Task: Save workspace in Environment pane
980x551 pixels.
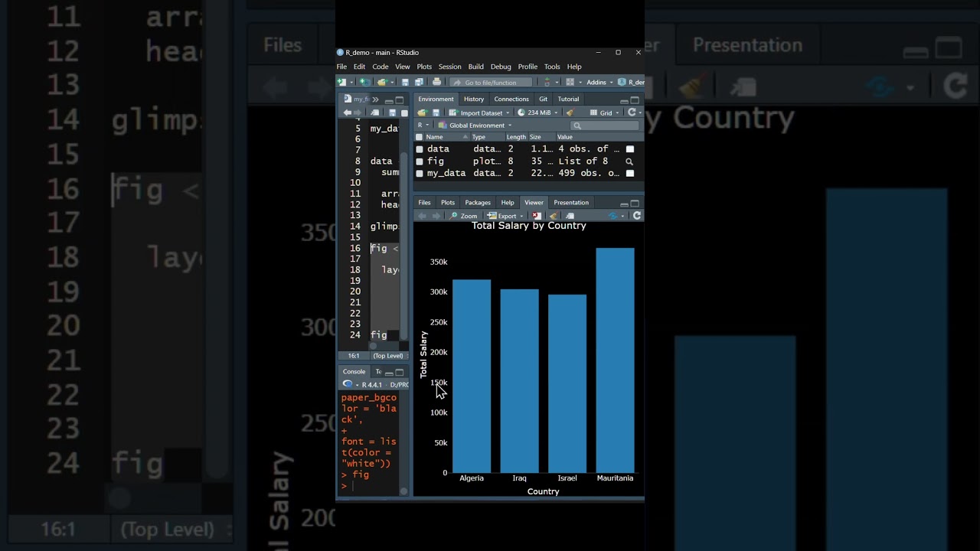Action: 436,112
